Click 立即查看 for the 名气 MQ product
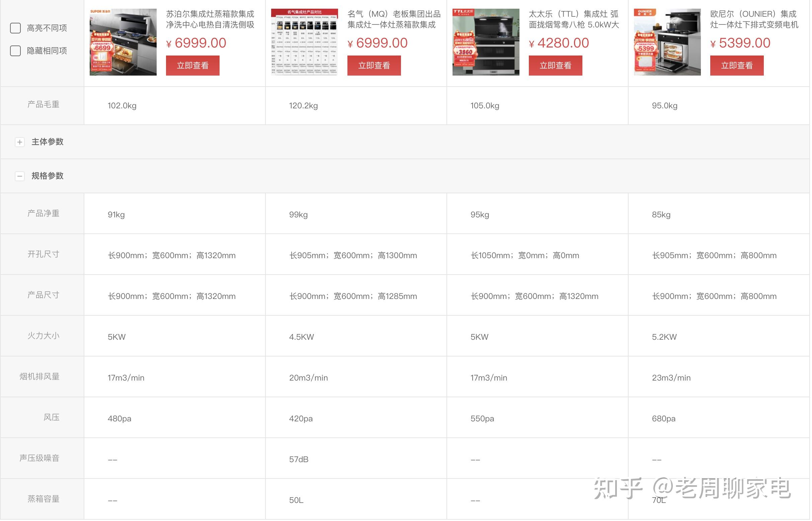The width and height of the screenshot is (812, 521). 375,65
